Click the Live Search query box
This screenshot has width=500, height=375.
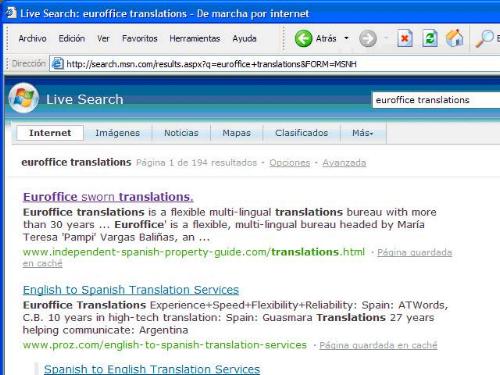436,100
